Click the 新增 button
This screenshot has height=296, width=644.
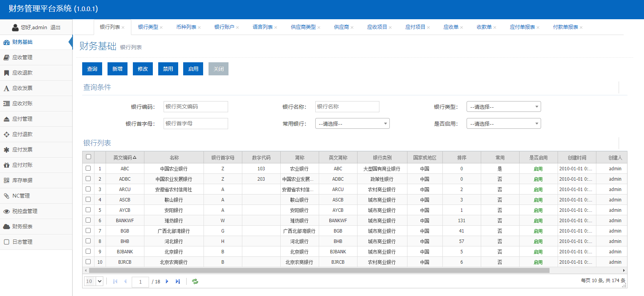pos(118,69)
